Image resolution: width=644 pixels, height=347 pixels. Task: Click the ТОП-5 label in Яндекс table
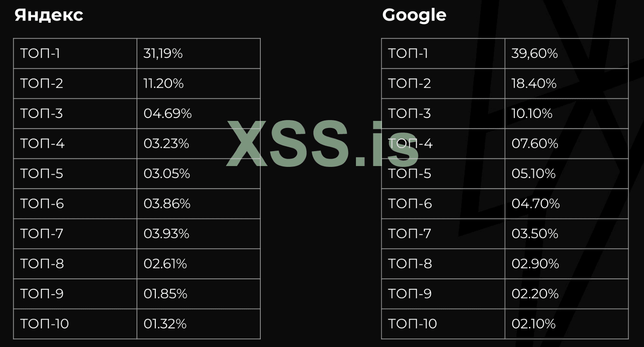click(x=42, y=174)
